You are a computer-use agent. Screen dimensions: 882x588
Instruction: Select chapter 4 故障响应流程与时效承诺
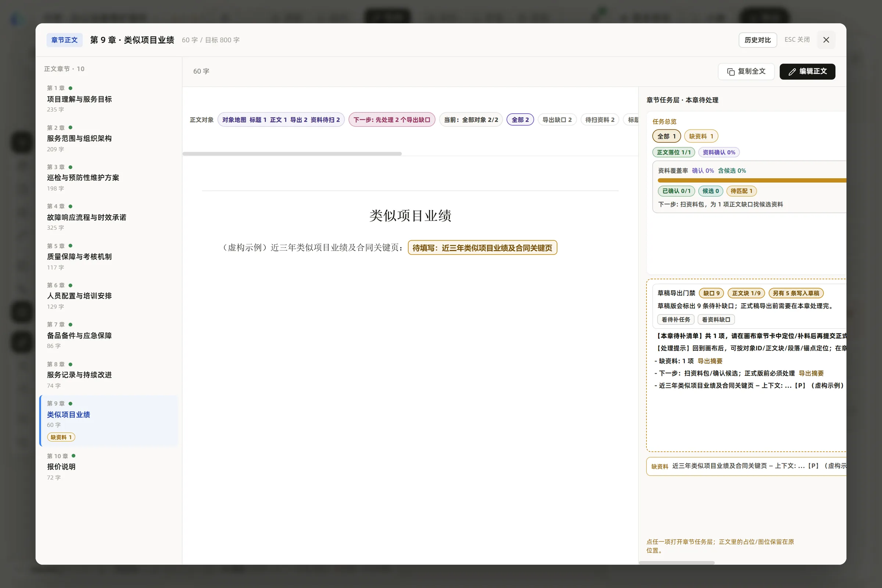pyautogui.click(x=108, y=217)
